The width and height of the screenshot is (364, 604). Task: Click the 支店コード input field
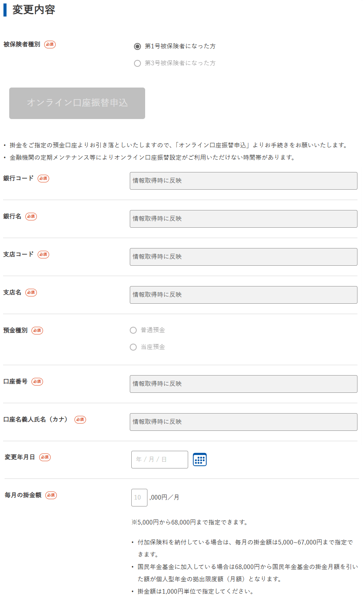(243, 257)
